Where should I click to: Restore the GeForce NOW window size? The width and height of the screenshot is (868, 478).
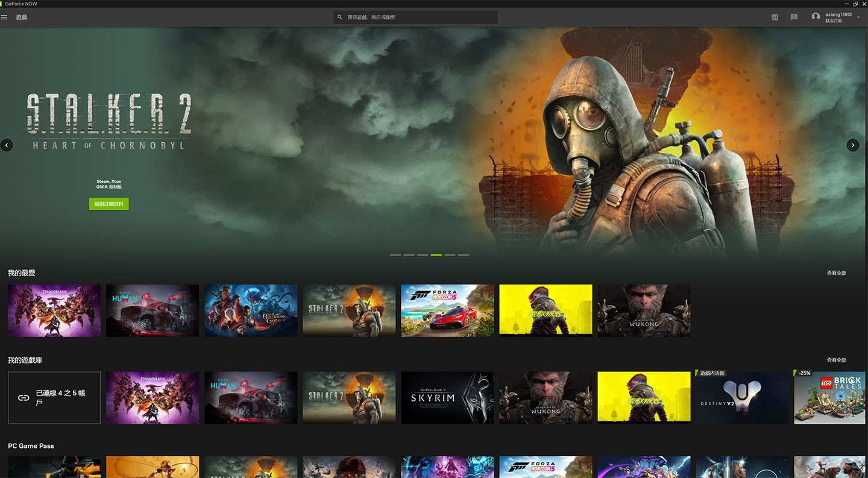pos(855,4)
